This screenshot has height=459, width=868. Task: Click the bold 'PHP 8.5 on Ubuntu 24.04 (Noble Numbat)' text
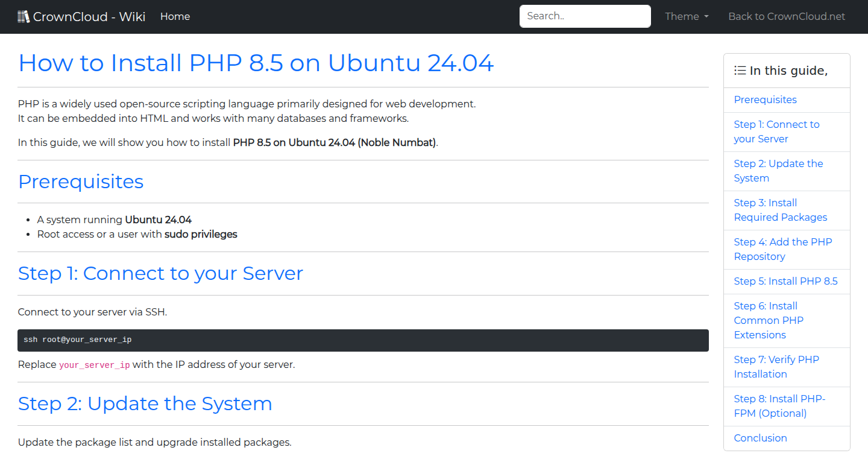click(335, 143)
